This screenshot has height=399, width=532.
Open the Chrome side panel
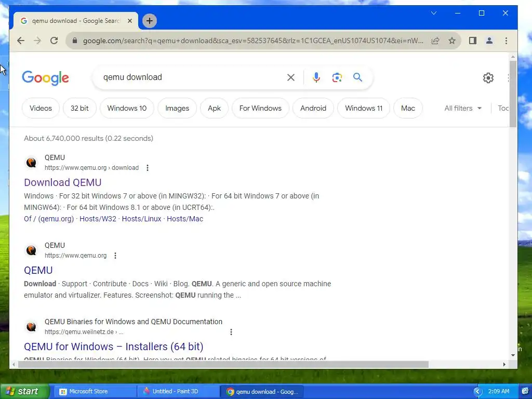[473, 41]
